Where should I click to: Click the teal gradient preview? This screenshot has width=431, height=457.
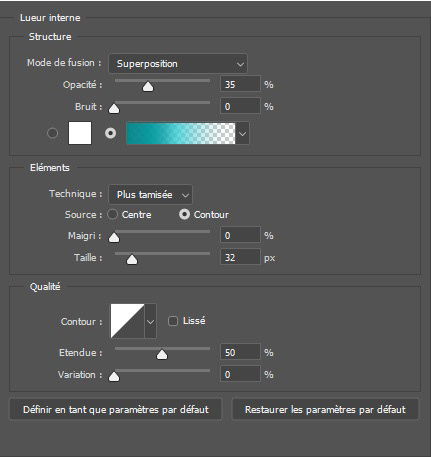click(181, 133)
